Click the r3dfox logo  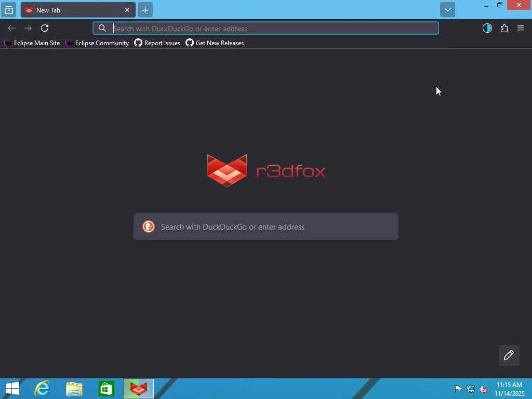coord(266,170)
